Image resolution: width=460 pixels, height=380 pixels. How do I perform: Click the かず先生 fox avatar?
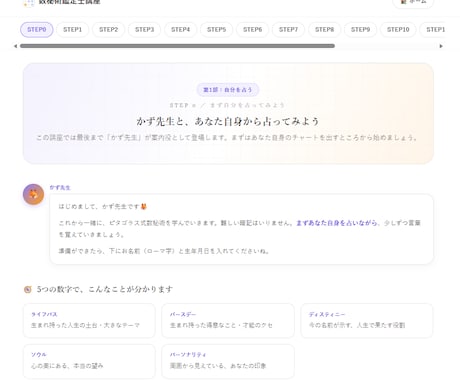point(33,194)
